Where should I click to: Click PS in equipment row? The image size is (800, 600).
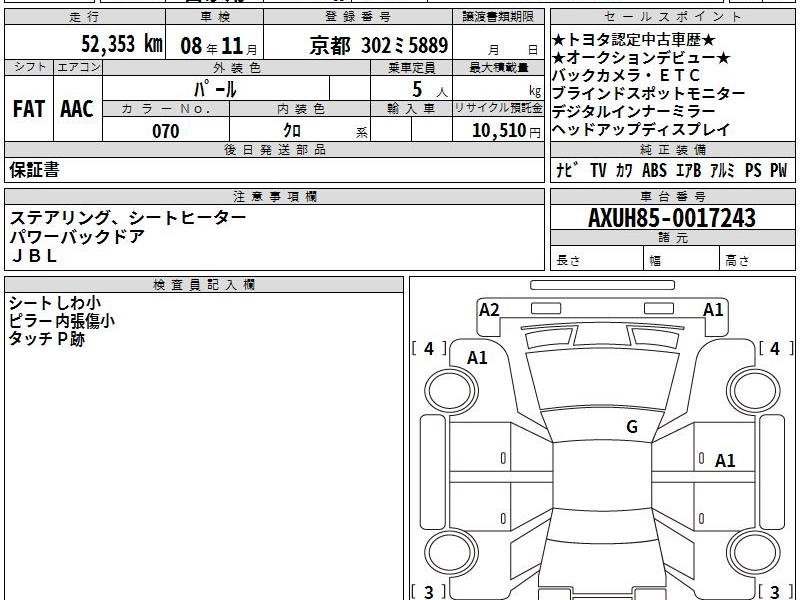point(753,170)
